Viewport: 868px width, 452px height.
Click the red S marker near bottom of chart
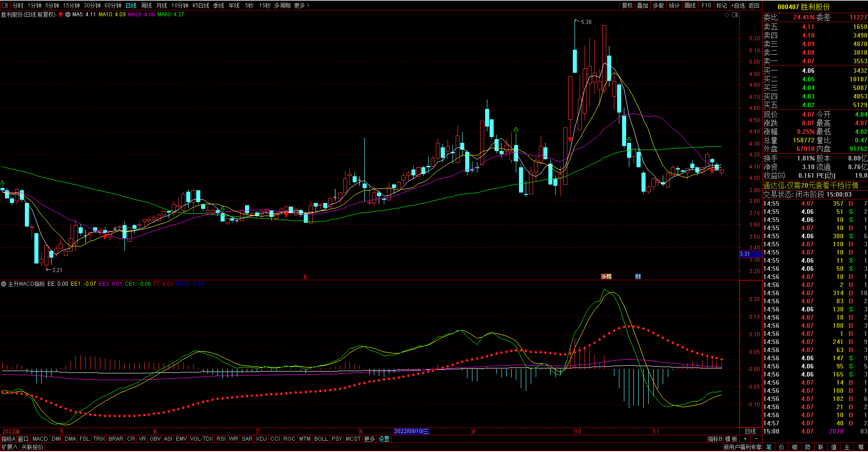tap(305, 277)
